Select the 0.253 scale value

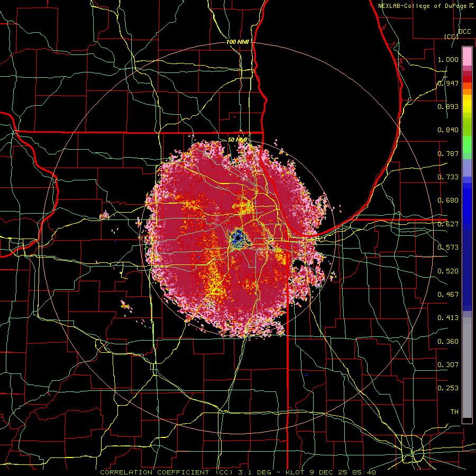448,388
